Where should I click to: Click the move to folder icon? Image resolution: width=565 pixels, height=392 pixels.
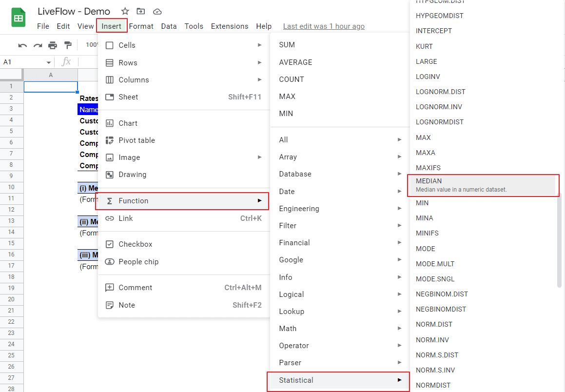tap(141, 11)
